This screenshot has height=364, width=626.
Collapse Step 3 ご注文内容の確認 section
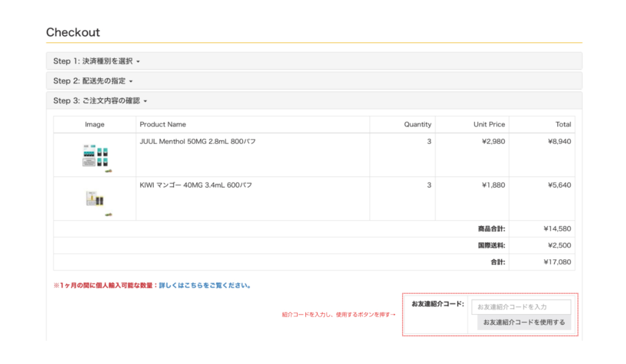click(x=100, y=101)
